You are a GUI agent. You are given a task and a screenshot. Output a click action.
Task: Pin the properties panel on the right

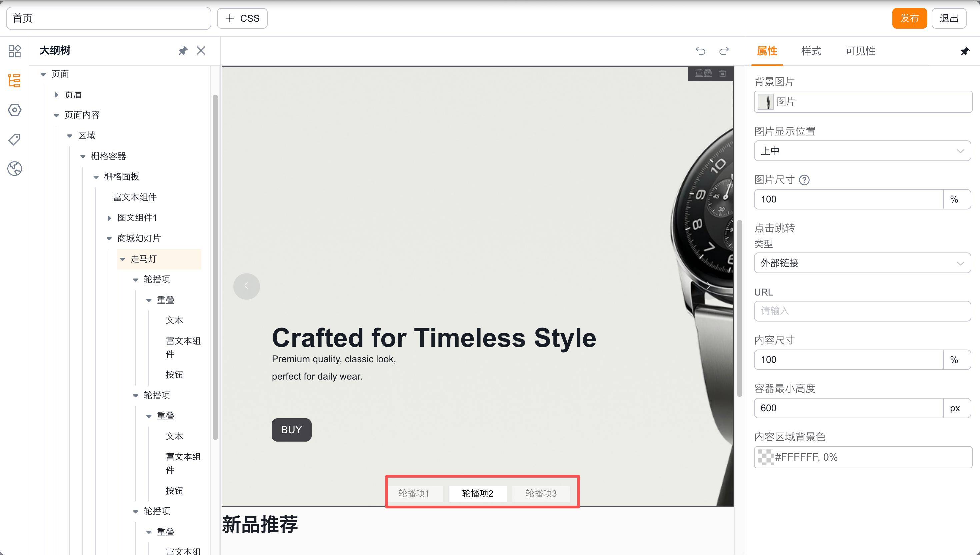point(964,51)
